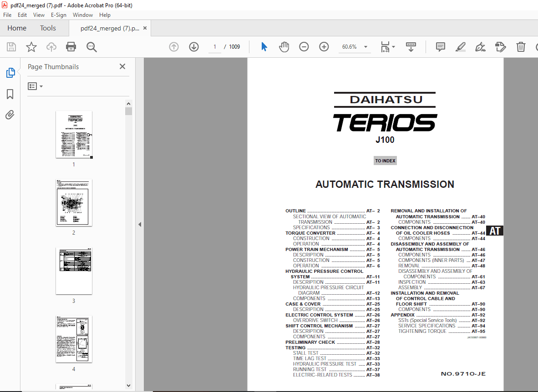Viewport: 538px width, 392px height.
Task: Select page 3 thumbnail in sidebar
Action: coord(74,271)
